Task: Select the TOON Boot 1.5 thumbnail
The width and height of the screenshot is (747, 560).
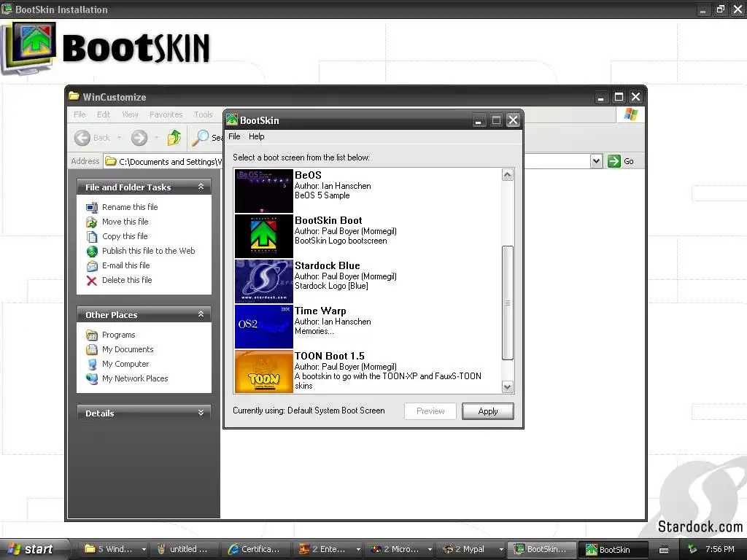Action: point(263,371)
